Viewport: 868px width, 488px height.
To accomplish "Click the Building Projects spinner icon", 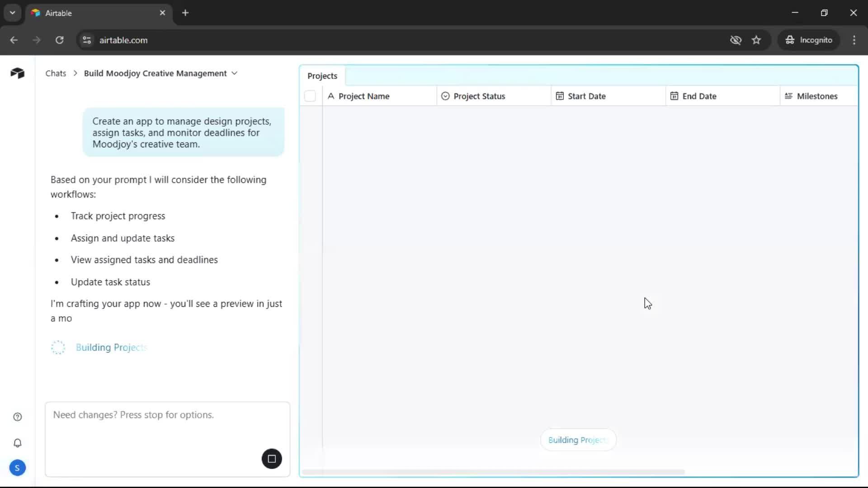I will 58,347.
